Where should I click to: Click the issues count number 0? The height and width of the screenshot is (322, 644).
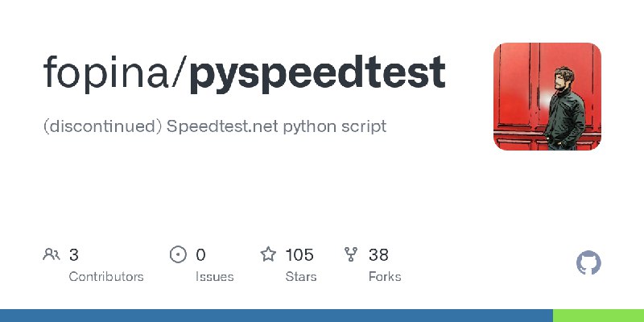pos(200,254)
